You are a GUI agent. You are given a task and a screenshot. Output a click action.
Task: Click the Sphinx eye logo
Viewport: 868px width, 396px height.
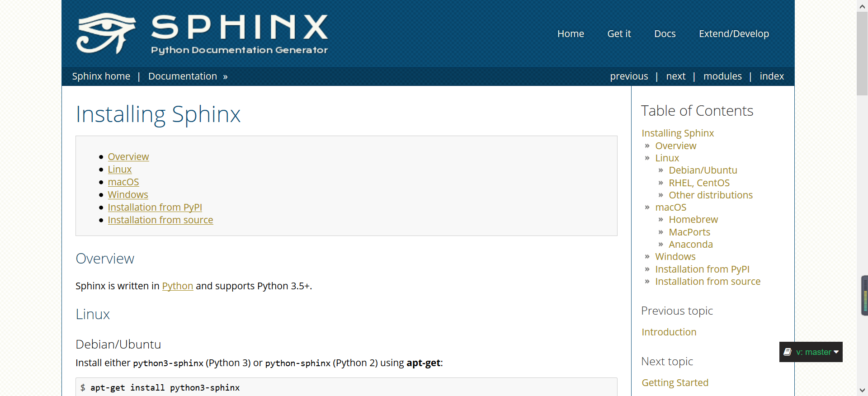coord(106,33)
